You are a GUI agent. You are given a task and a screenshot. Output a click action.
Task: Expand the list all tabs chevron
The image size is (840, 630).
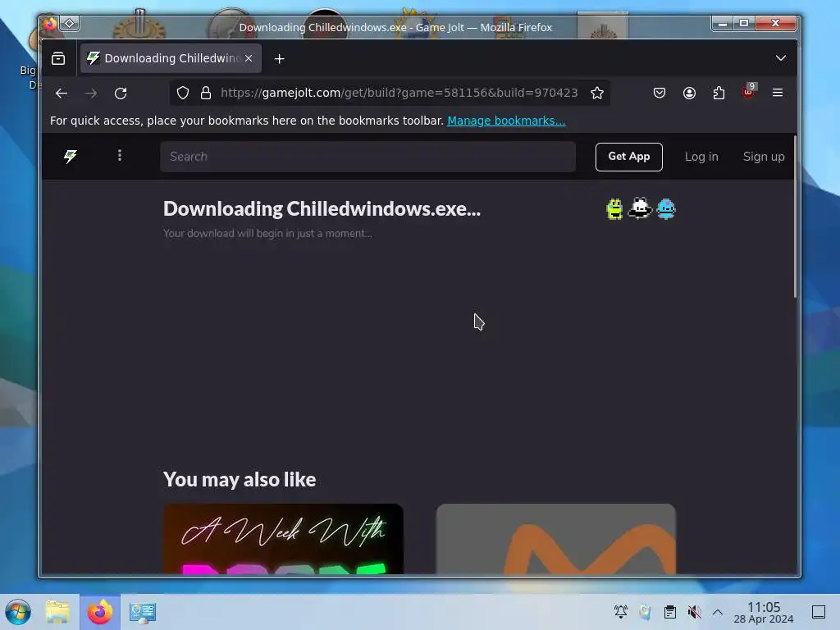pyautogui.click(x=781, y=58)
